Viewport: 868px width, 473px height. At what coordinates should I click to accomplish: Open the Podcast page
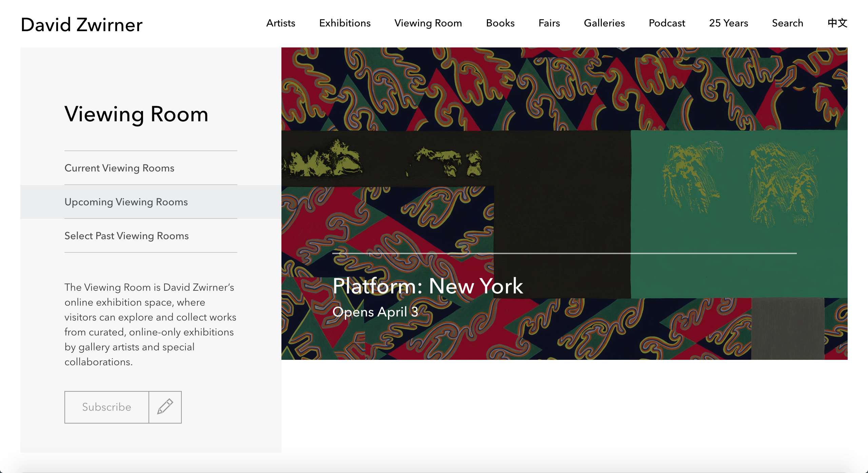coord(667,23)
